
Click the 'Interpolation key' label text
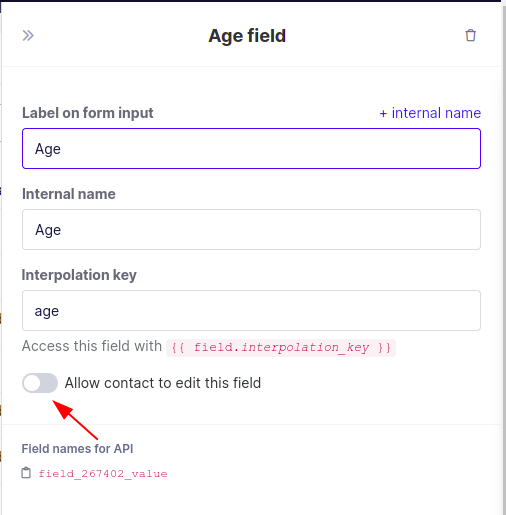(x=79, y=275)
